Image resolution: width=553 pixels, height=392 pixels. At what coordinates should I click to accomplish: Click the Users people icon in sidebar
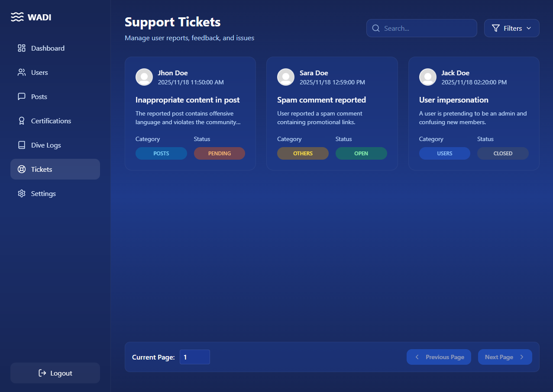(x=22, y=72)
